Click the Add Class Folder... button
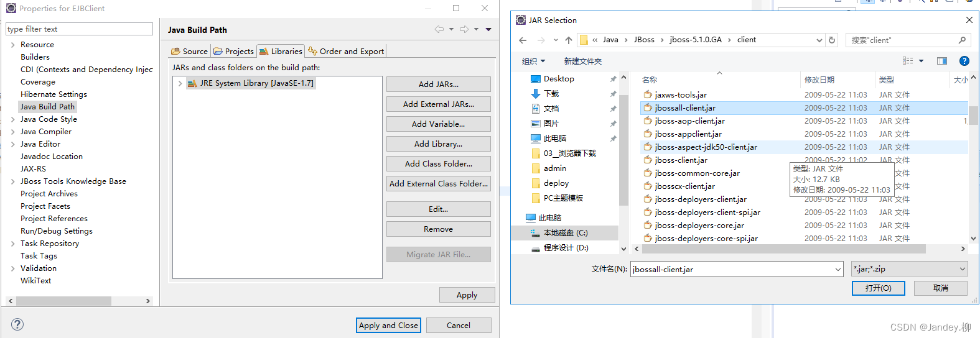This screenshot has height=338, width=980. pos(438,163)
